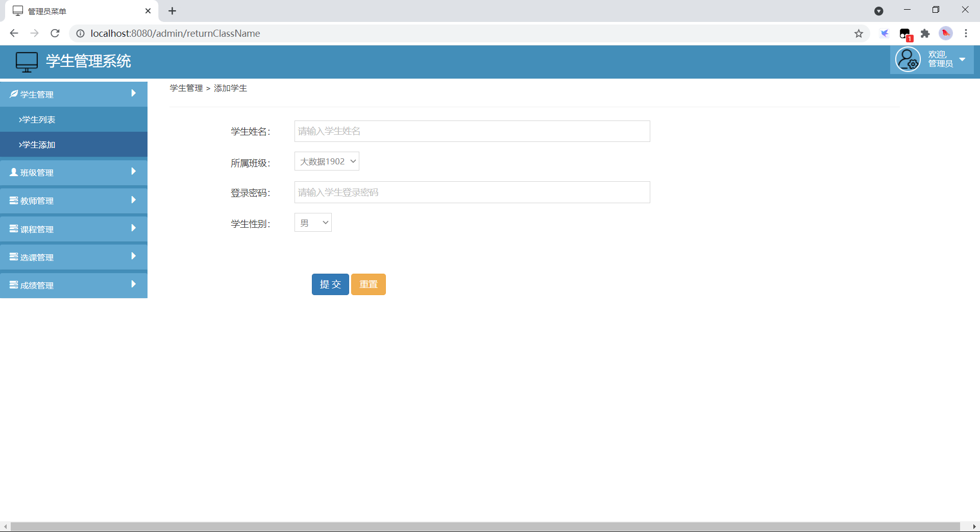Click the 课程管理 sidebar icon

pos(14,229)
